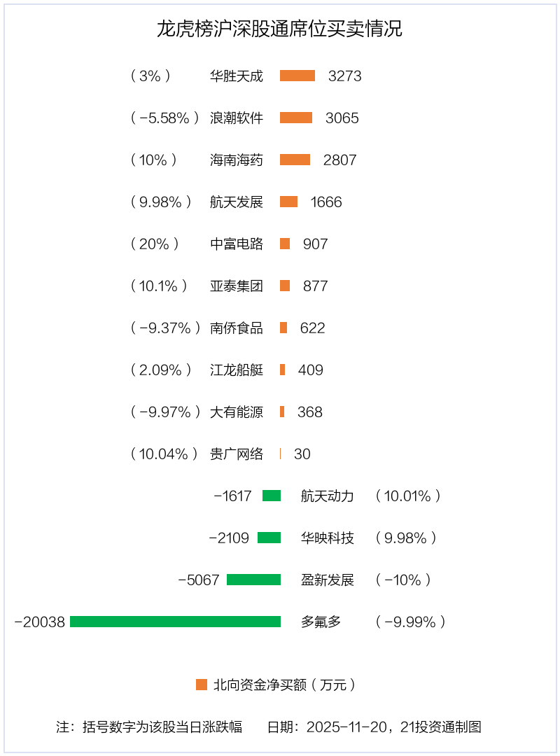560x756 pixels.
Task: Click the green bar for 华映科技
Action: (269, 538)
